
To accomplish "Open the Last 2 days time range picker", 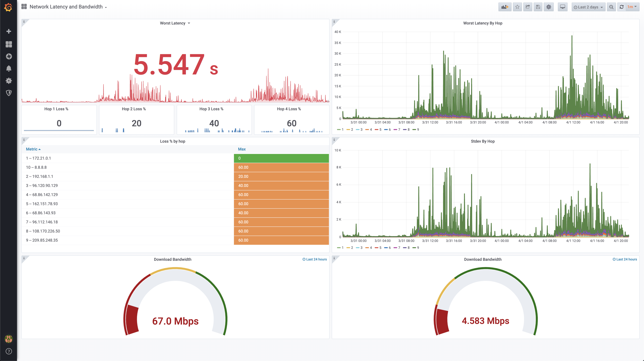I will (x=588, y=7).
